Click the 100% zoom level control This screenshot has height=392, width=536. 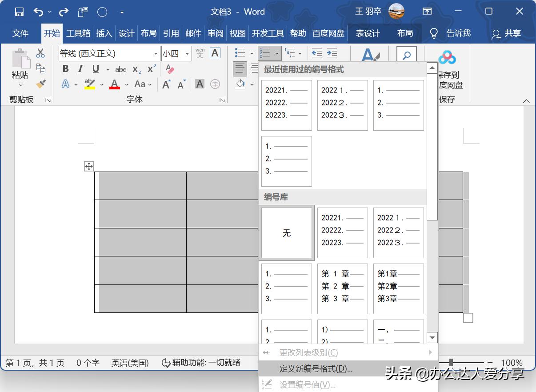pyautogui.click(x=512, y=363)
